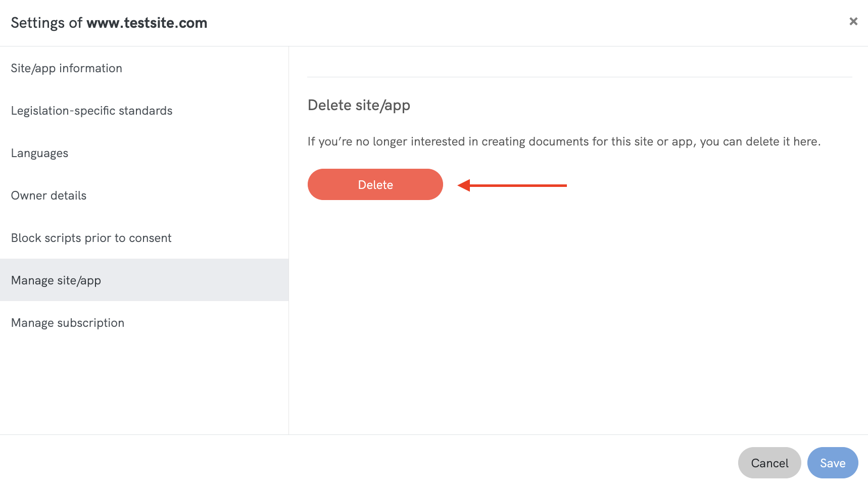Click the bold www.testsite.com domain name
The height and width of the screenshot is (489, 868).
click(147, 23)
